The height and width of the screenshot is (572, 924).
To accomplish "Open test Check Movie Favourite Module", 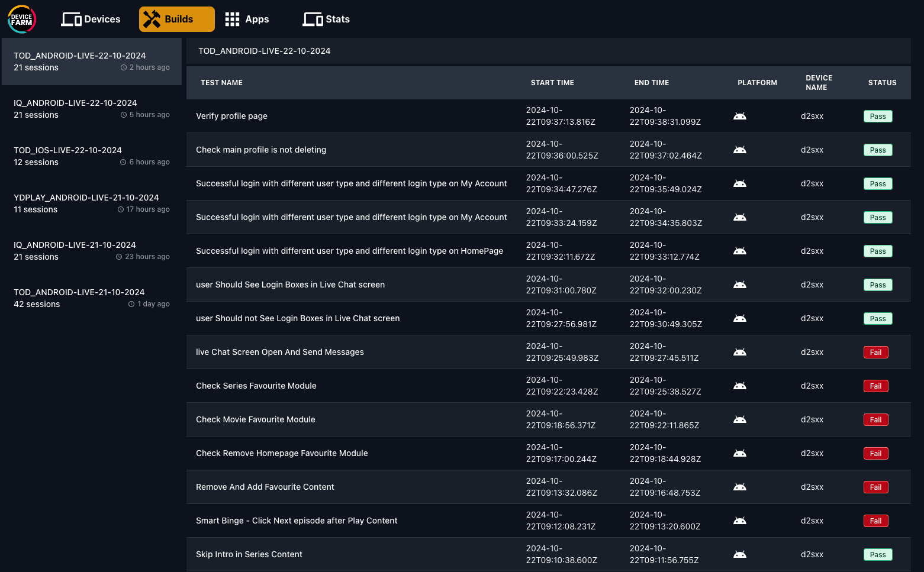I will [256, 419].
